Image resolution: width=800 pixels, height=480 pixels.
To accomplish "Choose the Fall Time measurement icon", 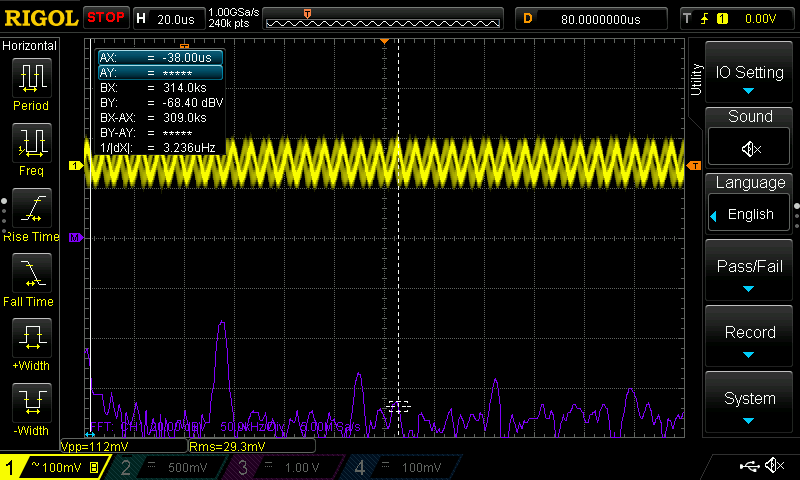I will click(x=31, y=274).
